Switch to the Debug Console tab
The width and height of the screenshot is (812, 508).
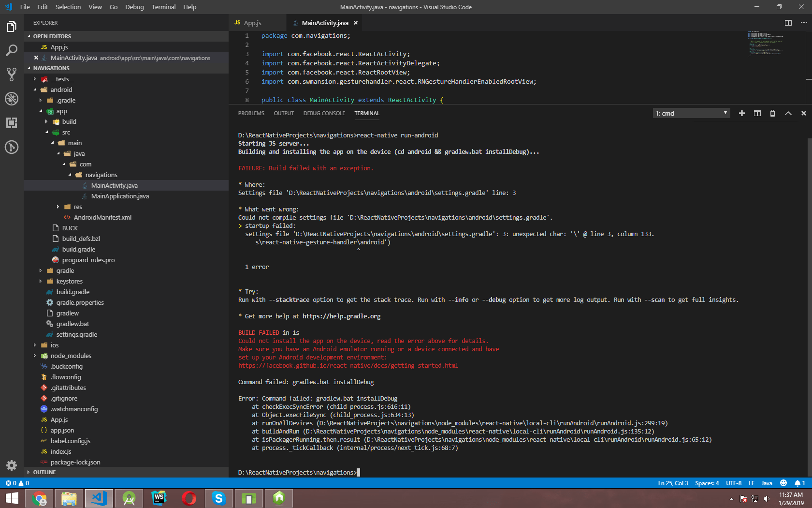point(324,113)
